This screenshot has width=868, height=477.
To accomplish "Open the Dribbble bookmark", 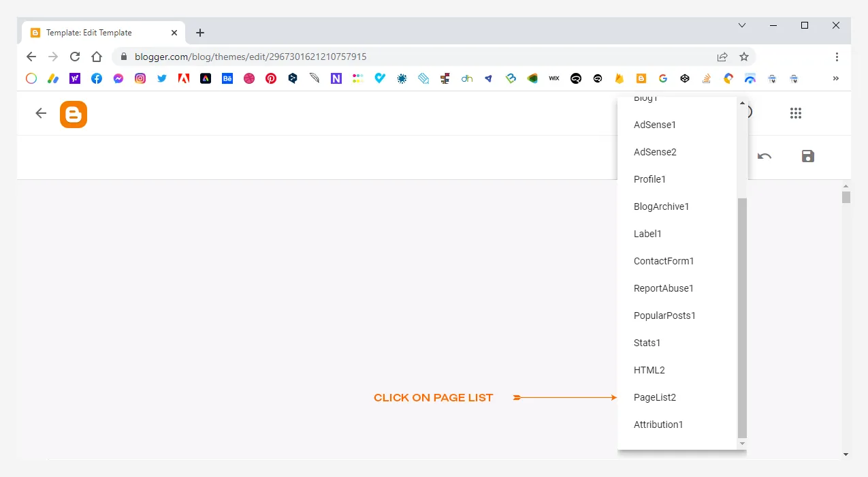I will click(249, 78).
